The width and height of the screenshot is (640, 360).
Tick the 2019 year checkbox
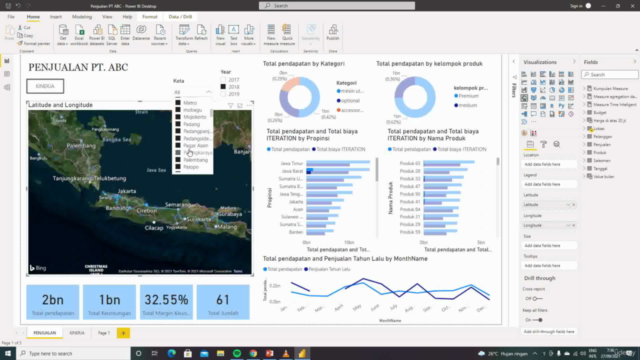coord(223,94)
